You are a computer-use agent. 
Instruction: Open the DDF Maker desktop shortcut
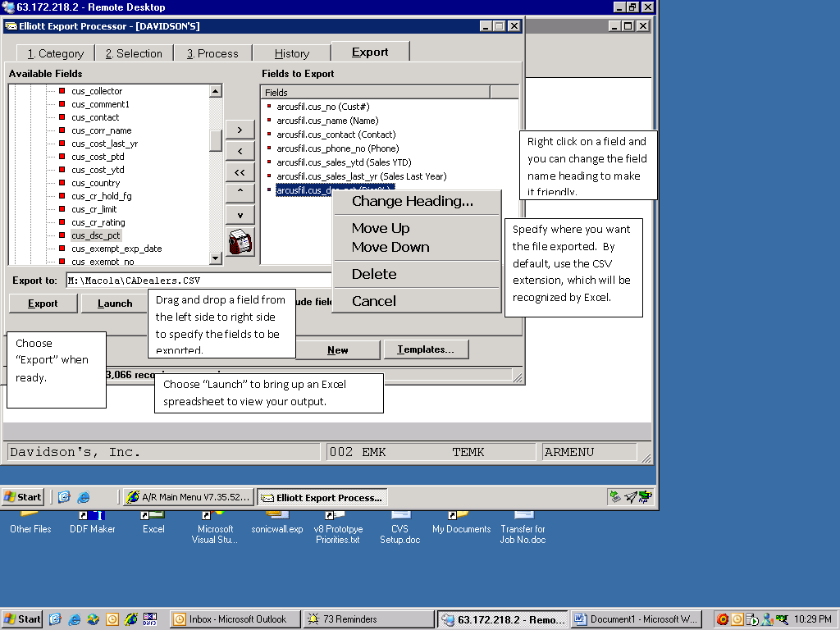92,523
